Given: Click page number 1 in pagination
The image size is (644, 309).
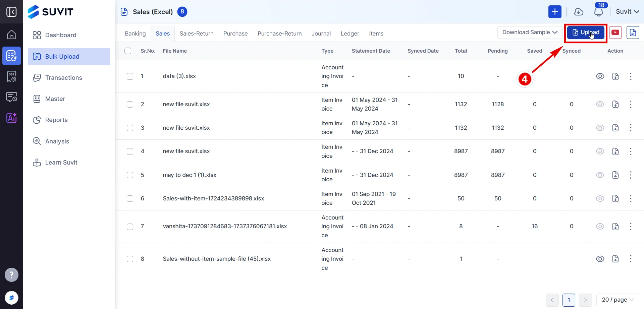Looking at the screenshot, I should [569, 300].
